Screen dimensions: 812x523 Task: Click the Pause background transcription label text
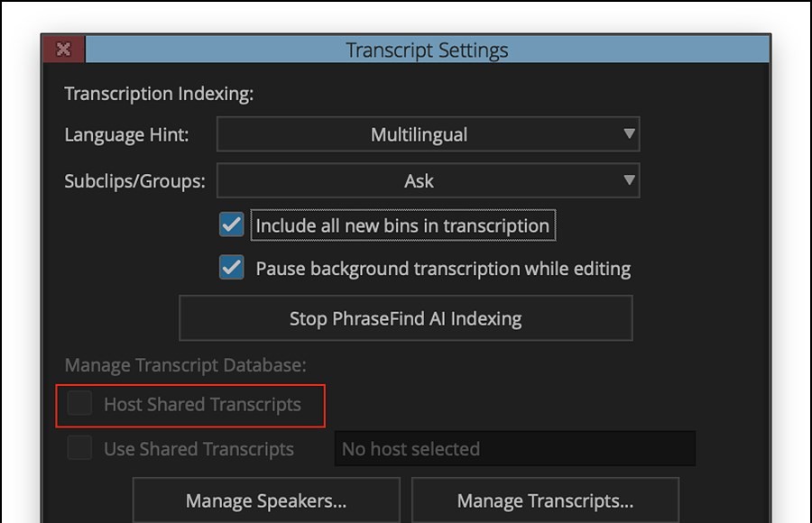point(443,269)
